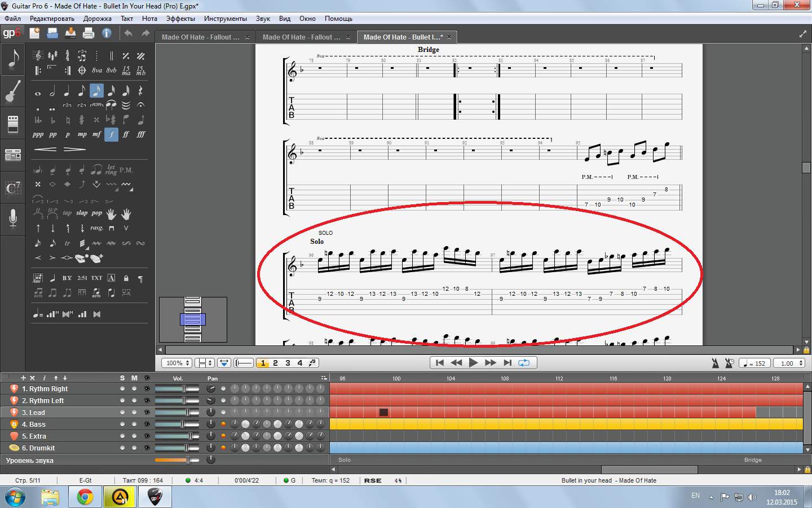Screen dimensions: 812x508
Task: Enable the metronome
Action: pos(715,363)
